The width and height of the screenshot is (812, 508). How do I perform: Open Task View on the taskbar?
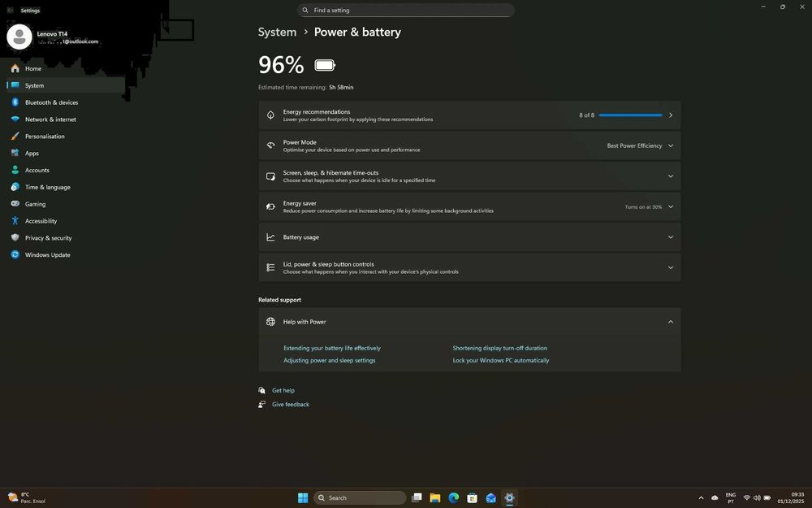[417, 498]
